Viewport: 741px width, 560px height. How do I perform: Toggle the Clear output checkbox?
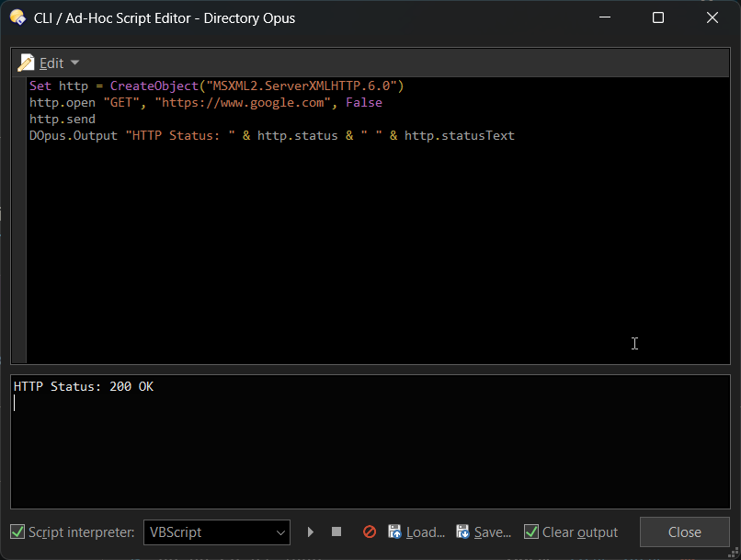pyautogui.click(x=531, y=532)
